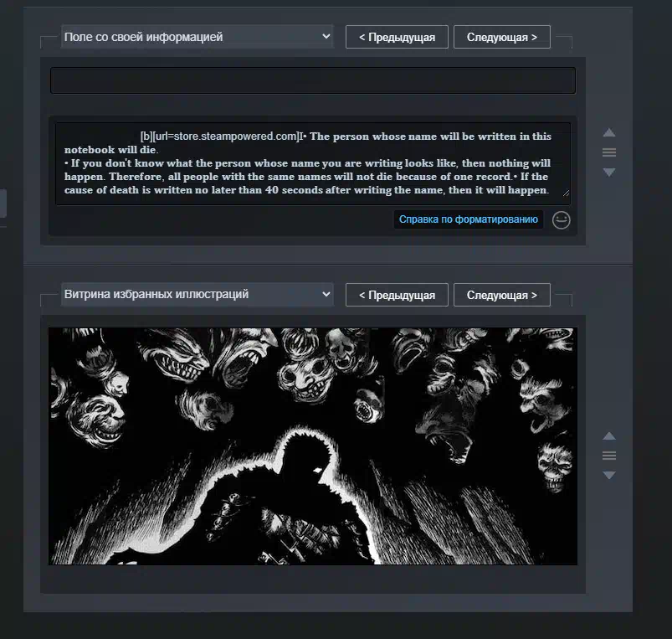This screenshot has width=672, height=639.
Task: Click the empty title field of the custom info box
Action: pyautogui.click(x=313, y=80)
